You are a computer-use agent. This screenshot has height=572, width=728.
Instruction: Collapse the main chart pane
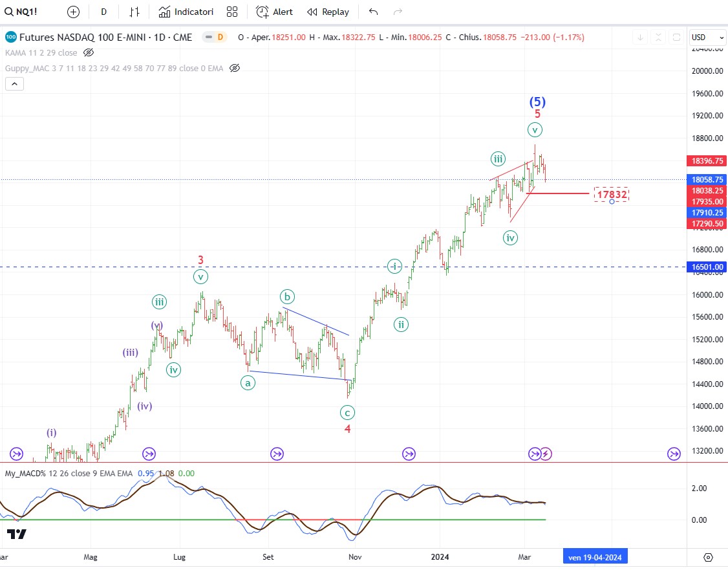(658, 37)
